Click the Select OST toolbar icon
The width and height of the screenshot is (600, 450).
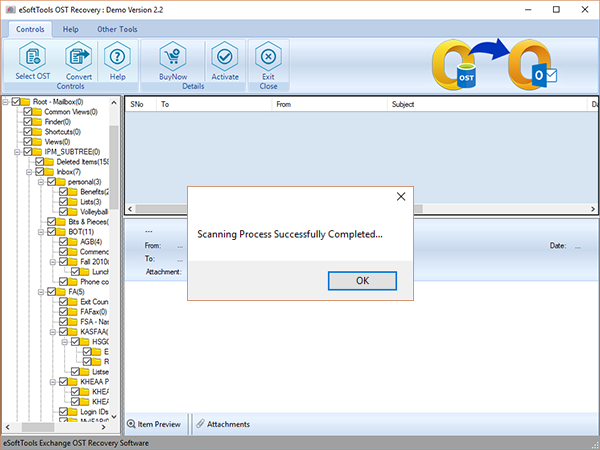[33, 57]
